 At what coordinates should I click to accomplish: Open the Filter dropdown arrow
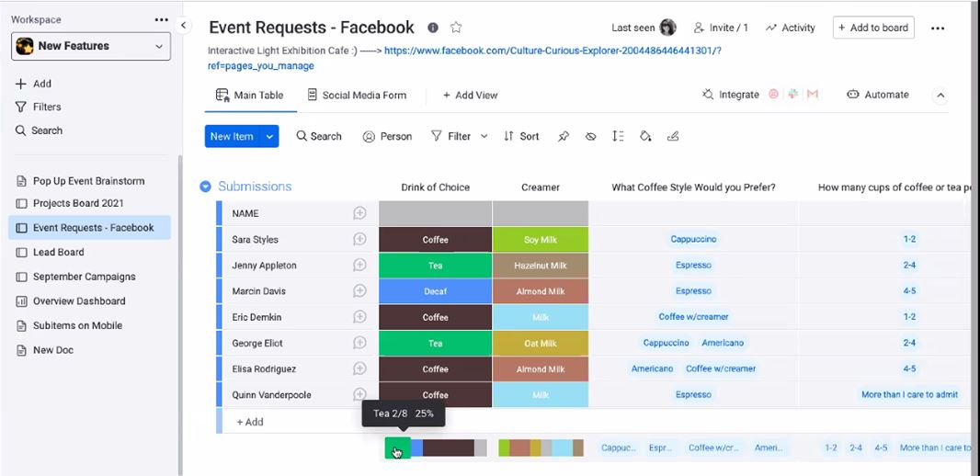[x=484, y=136]
